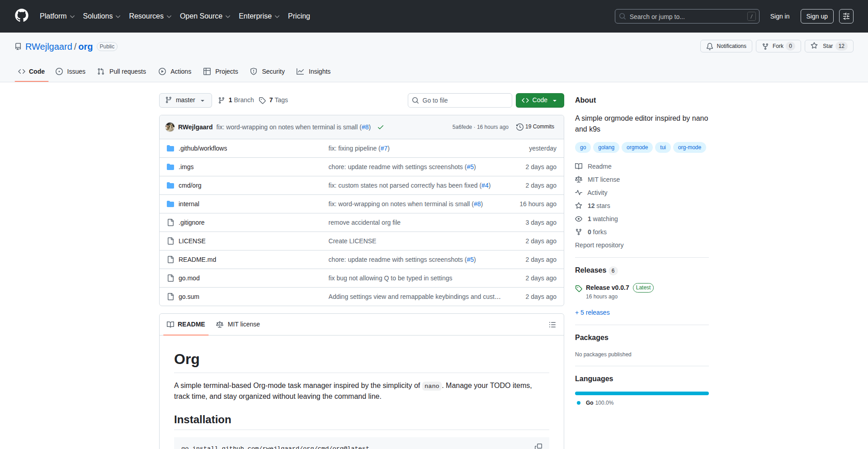Copy the install command with copy icon
Viewport: 868px width, 449px height.
coord(538,446)
